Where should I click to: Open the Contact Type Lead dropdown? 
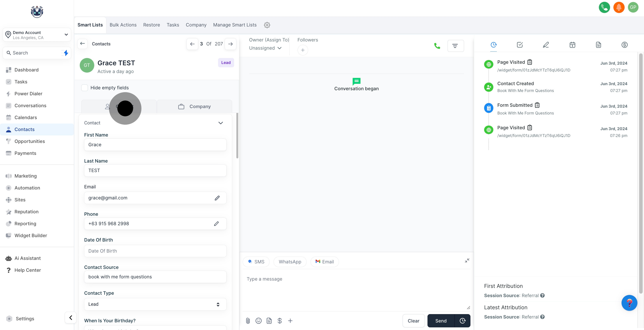155,304
